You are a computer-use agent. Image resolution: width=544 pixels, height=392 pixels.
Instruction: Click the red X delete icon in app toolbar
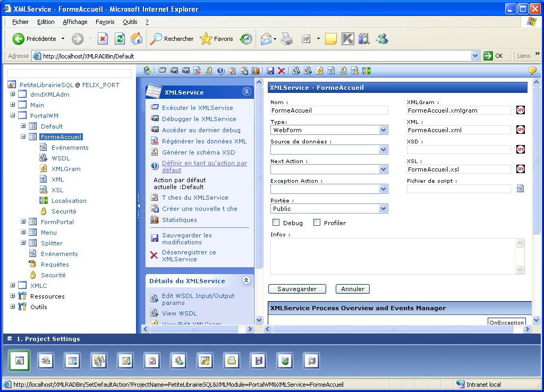coord(282,71)
